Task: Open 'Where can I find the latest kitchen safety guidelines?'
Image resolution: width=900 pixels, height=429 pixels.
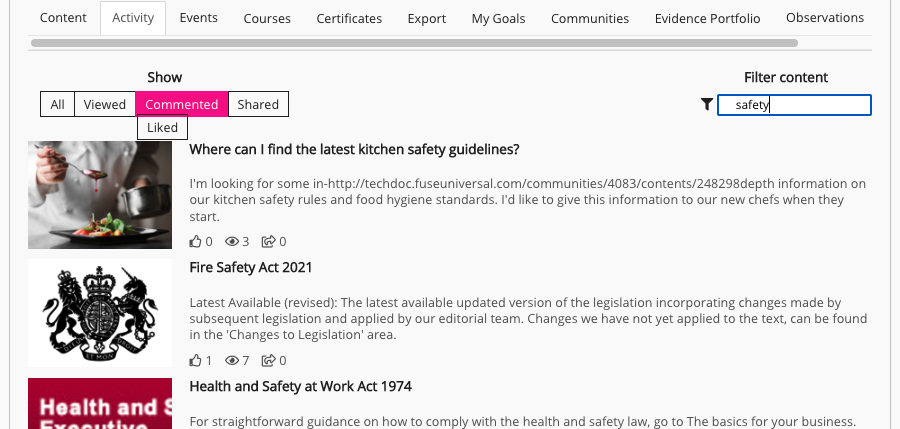Action: coord(354,150)
